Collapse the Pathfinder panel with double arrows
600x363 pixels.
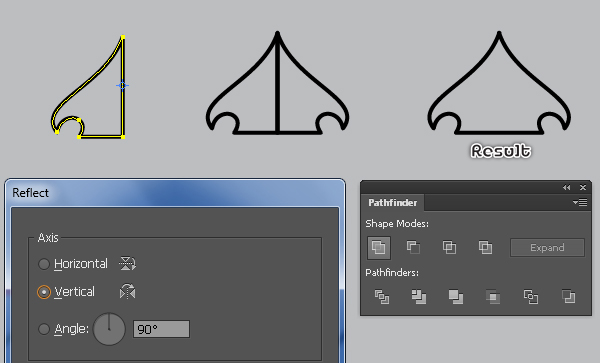click(567, 187)
